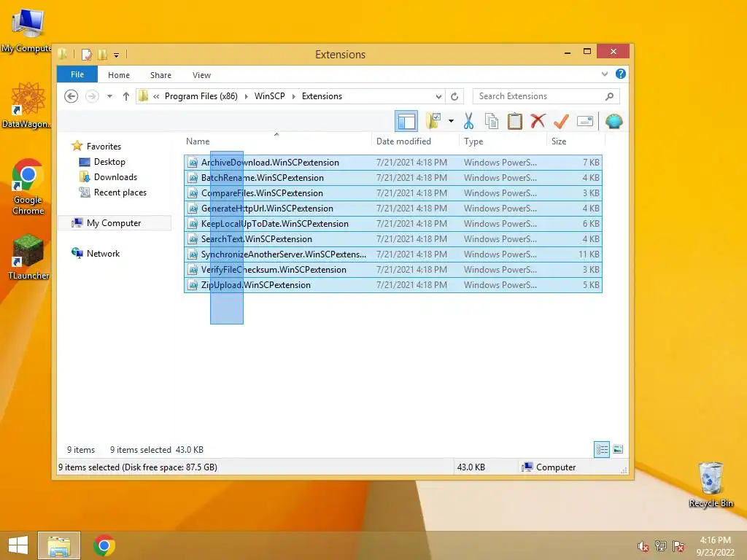Switch to Details view button
The height and width of the screenshot is (560, 747).
(x=602, y=449)
